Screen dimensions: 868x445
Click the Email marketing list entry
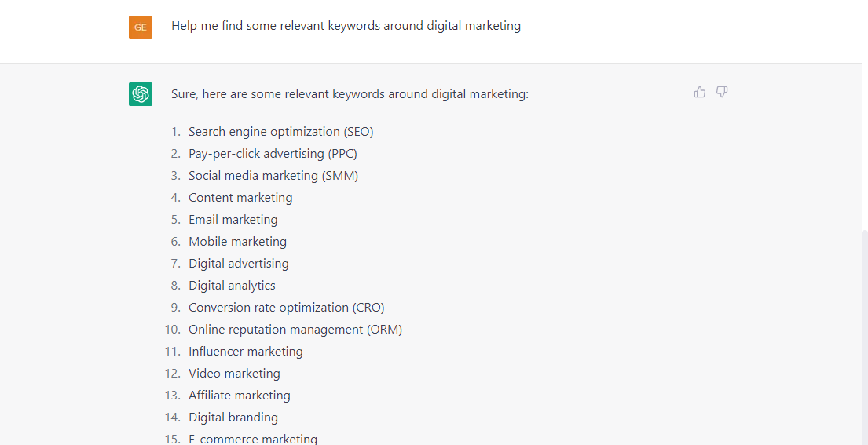(x=233, y=220)
